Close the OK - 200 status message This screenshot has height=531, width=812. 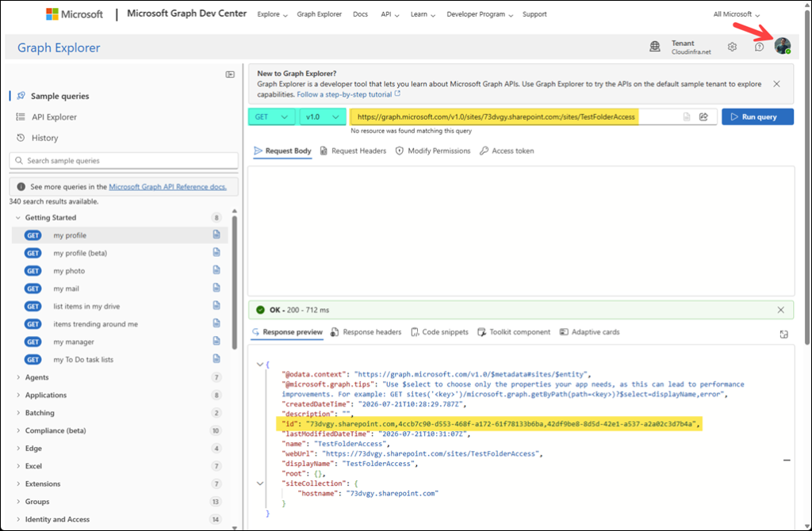[x=780, y=310]
